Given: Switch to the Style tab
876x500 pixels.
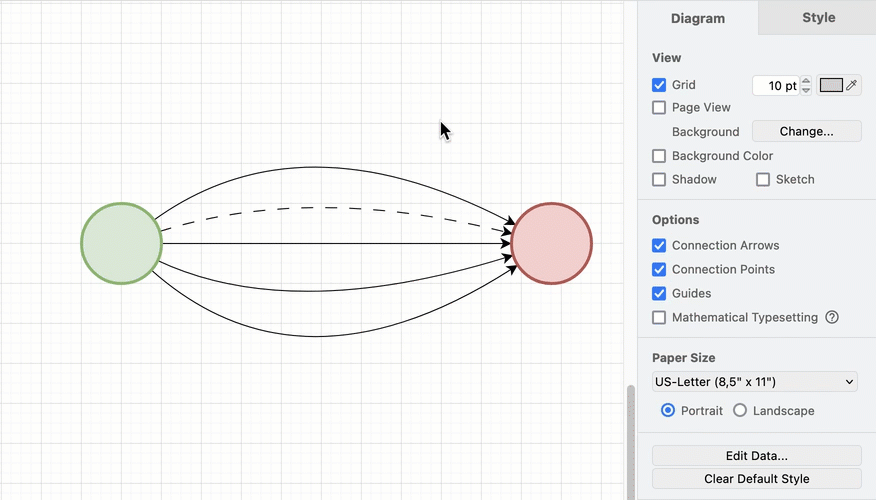Looking at the screenshot, I should (x=818, y=18).
